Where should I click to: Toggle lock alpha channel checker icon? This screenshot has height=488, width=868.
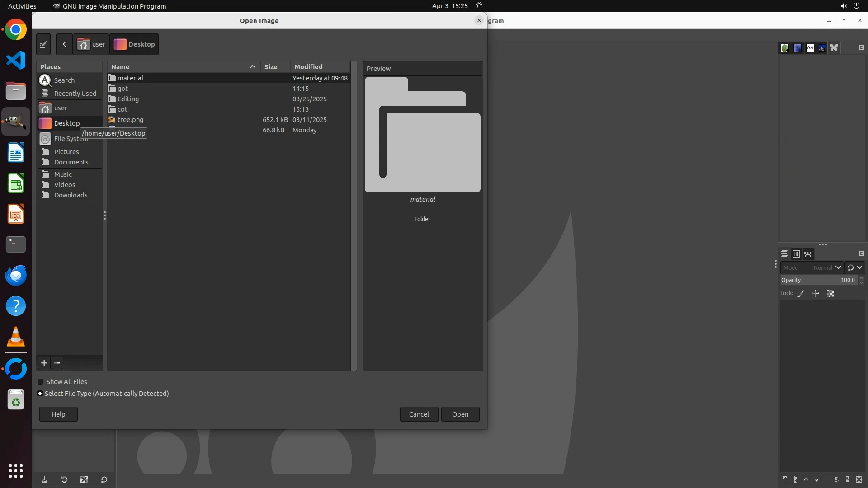[x=830, y=294]
